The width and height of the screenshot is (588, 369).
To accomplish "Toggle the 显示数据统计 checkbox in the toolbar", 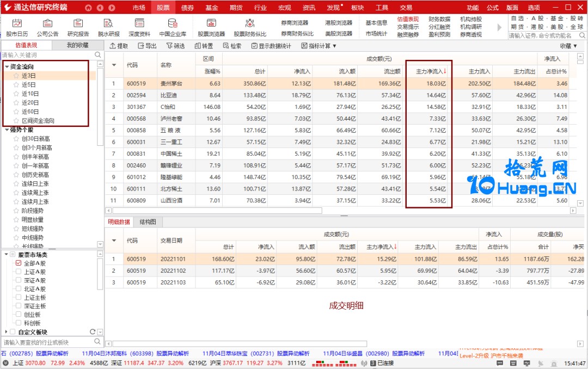I will pos(255,46).
